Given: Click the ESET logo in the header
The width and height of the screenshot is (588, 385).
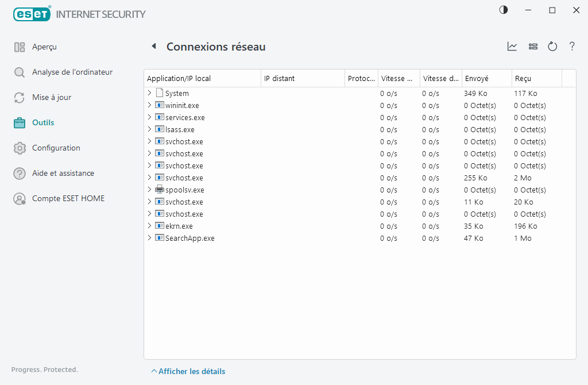Looking at the screenshot, I should click(x=32, y=14).
